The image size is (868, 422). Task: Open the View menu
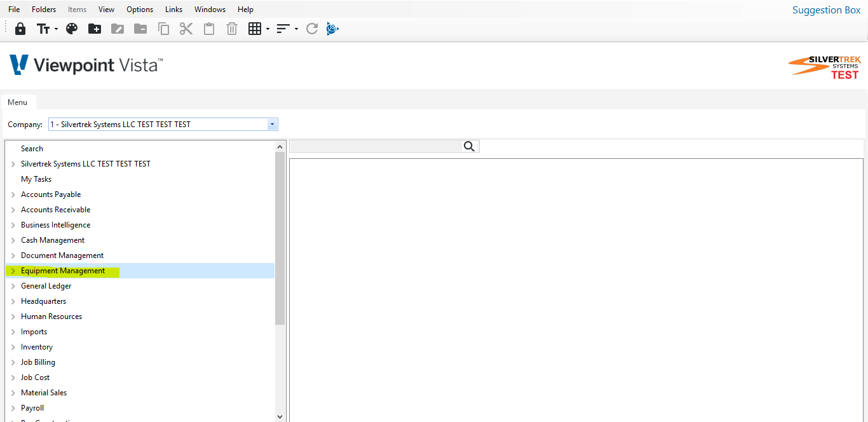point(107,10)
